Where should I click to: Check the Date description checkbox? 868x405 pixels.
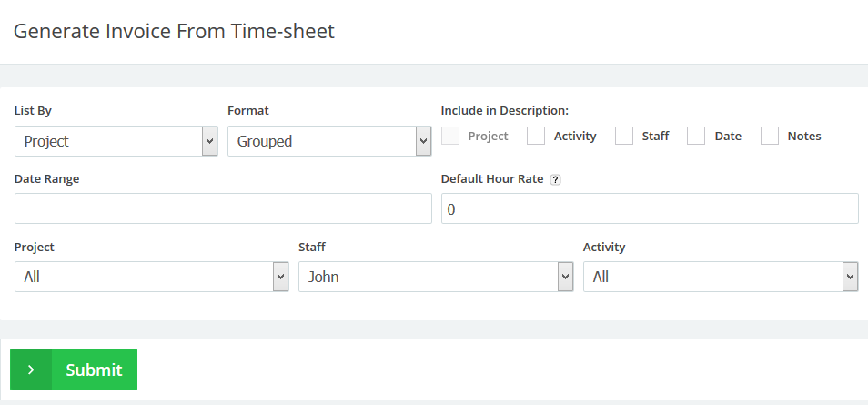point(696,136)
